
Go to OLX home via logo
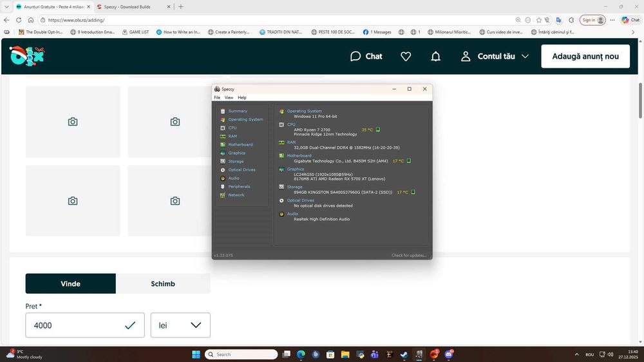26,56
